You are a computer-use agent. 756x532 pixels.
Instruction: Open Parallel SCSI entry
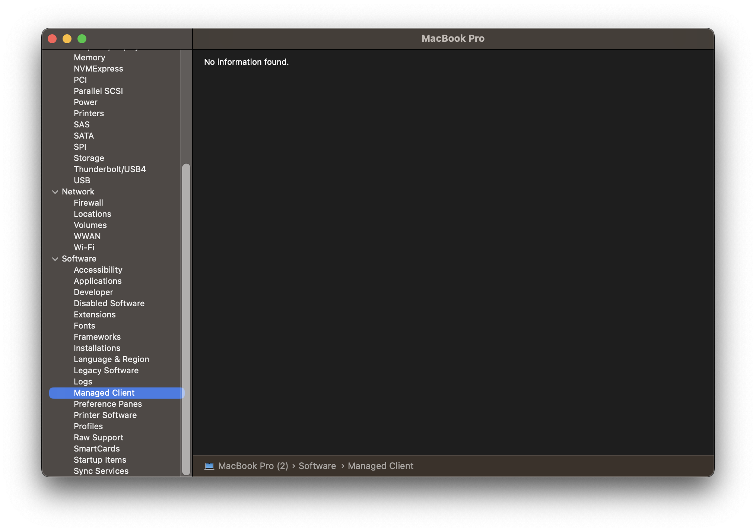click(98, 91)
